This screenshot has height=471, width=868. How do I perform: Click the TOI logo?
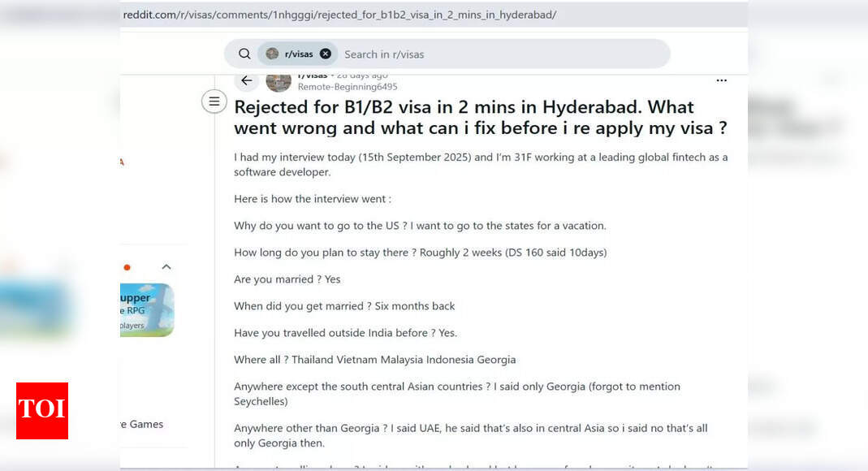pyautogui.click(x=42, y=410)
